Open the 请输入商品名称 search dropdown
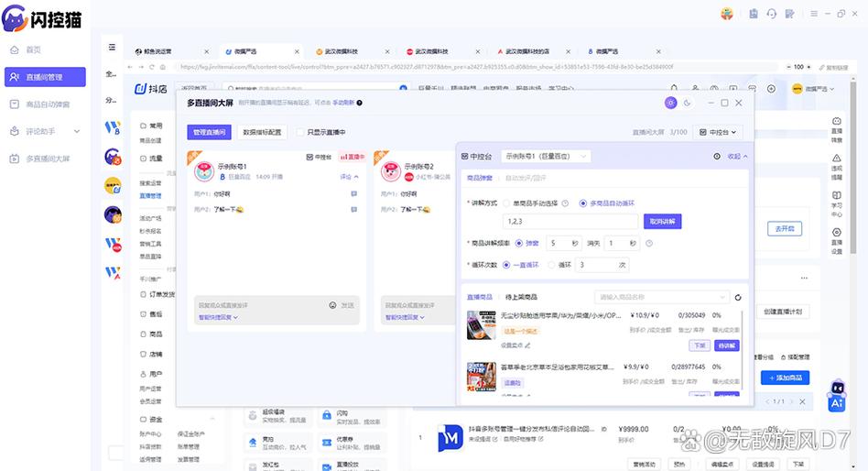 (x=661, y=297)
